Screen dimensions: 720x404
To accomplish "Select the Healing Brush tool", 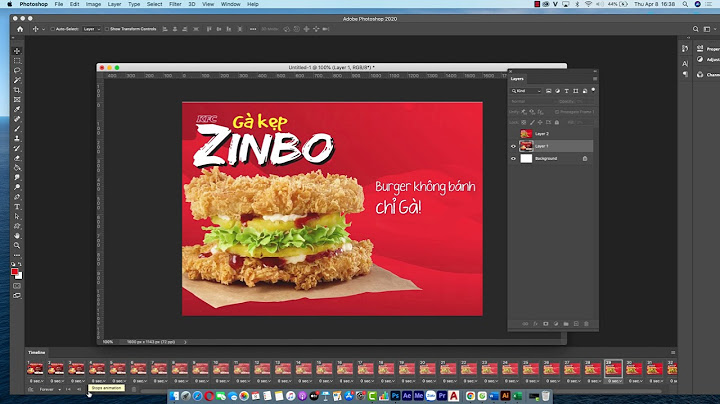I will 17,119.
